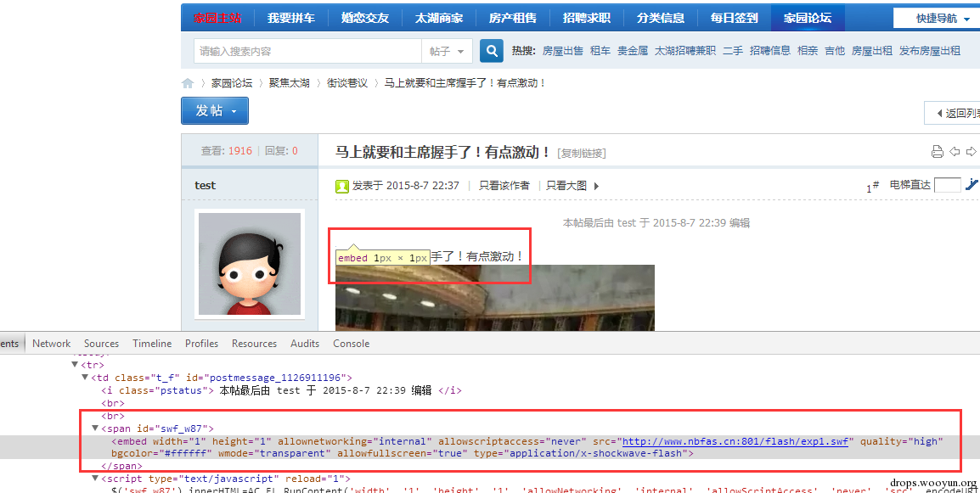Click the view count 1916
980x493 pixels.
click(x=240, y=150)
